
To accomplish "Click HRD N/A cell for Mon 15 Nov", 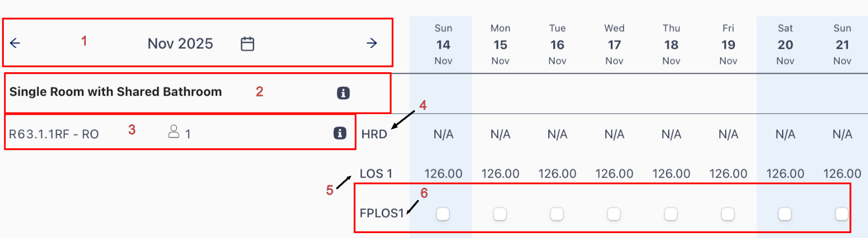I will tap(500, 134).
